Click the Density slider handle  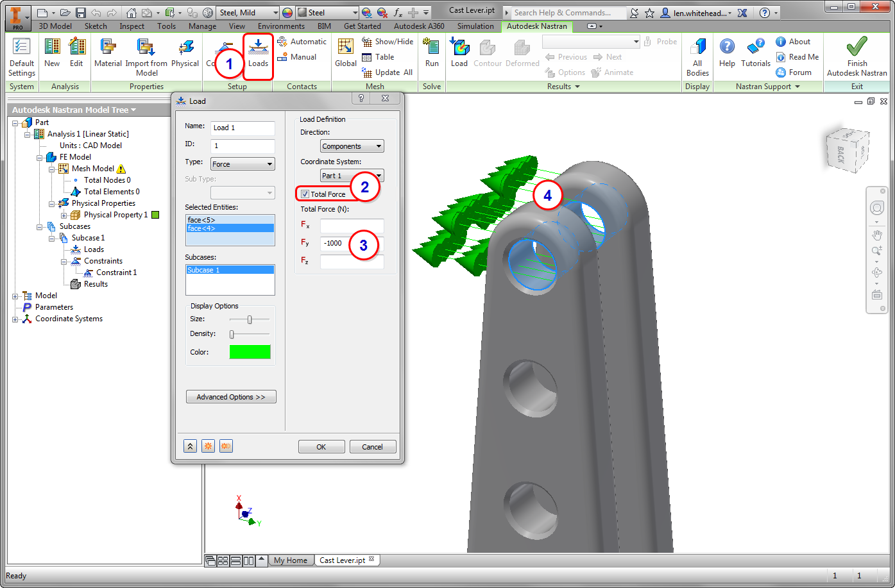pos(232,334)
